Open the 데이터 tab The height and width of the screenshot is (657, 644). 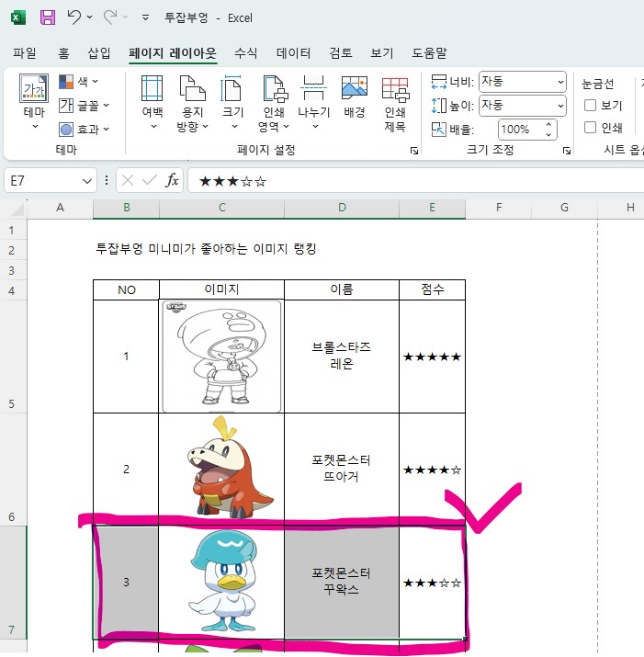293,53
